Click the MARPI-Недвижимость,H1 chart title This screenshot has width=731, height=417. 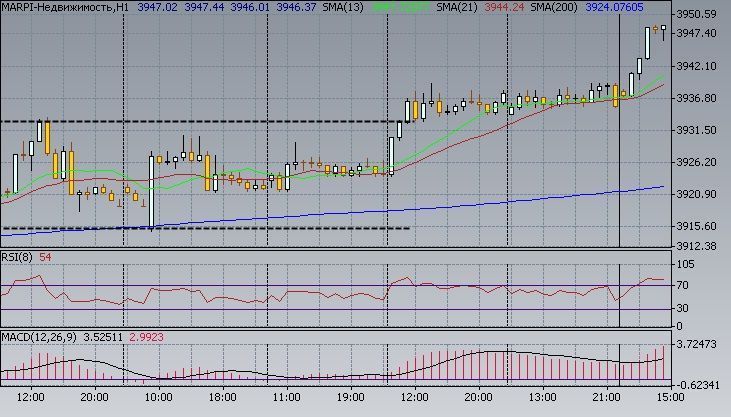point(65,7)
